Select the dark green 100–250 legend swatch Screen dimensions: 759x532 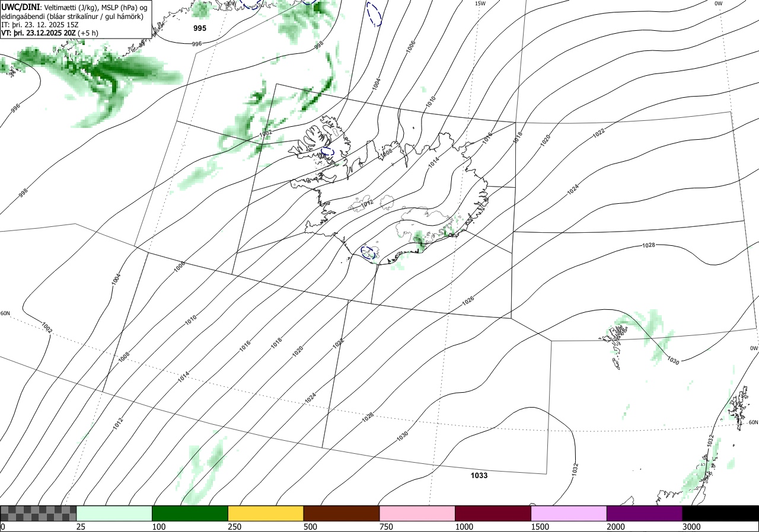[190, 513]
